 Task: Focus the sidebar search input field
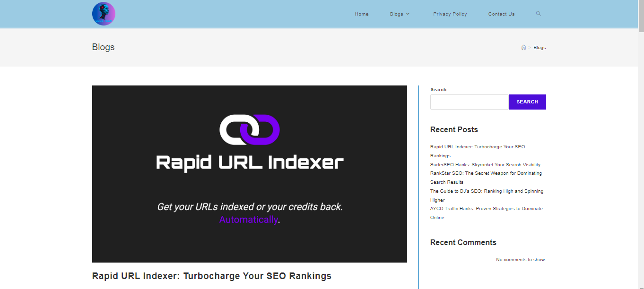click(470, 102)
